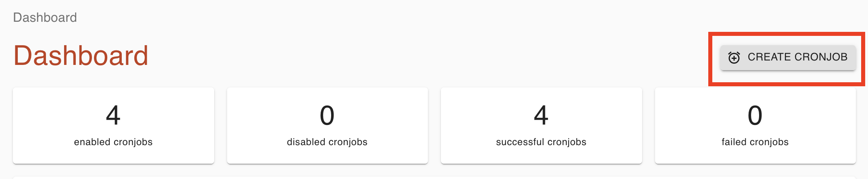Click the number 4 above successful cronjobs

click(x=541, y=115)
